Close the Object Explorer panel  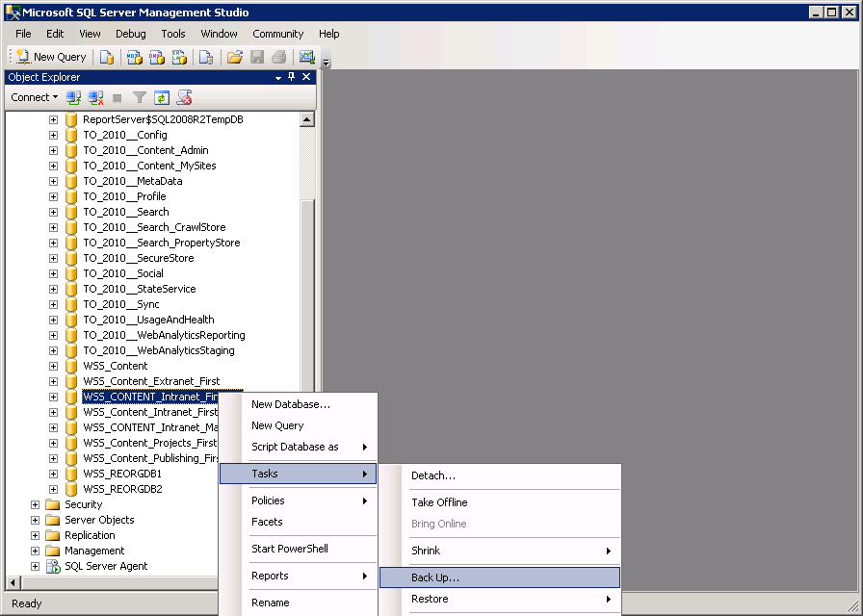tap(306, 77)
